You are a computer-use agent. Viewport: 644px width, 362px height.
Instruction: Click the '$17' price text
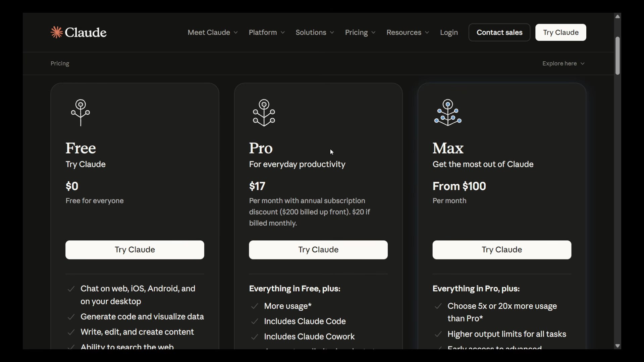click(257, 186)
